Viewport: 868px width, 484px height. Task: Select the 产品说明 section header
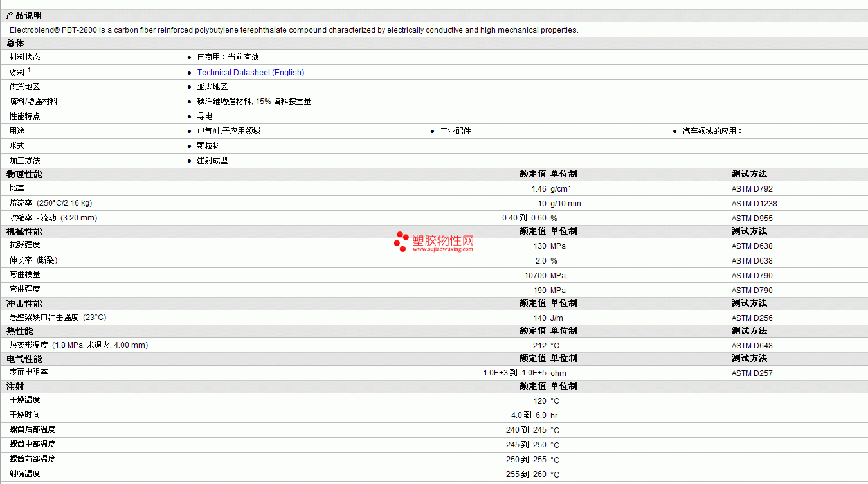pyautogui.click(x=24, y=15)
